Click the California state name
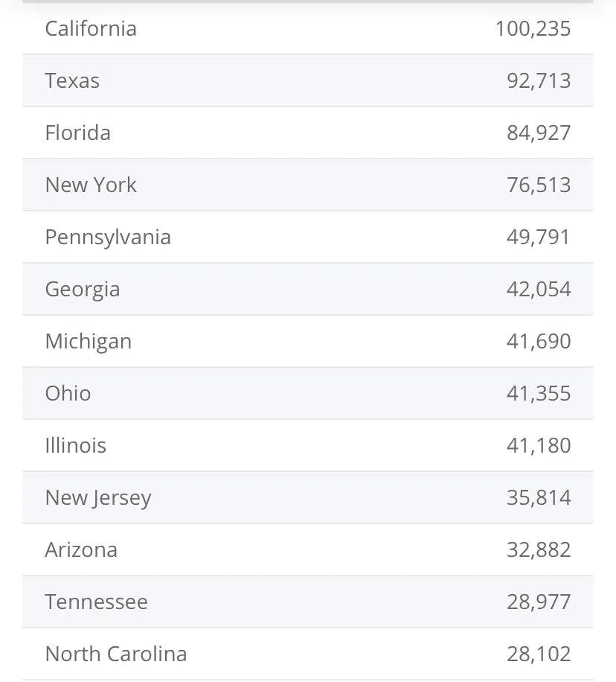Image resolution: width=616 pixels, height=682 pixels. pos(91,29)
